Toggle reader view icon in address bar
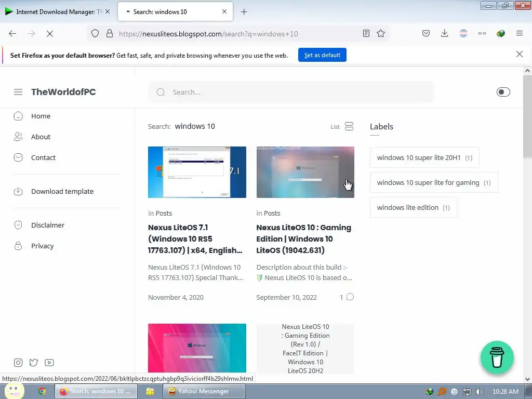The image size is (532, 399). [x=366, y=33]
